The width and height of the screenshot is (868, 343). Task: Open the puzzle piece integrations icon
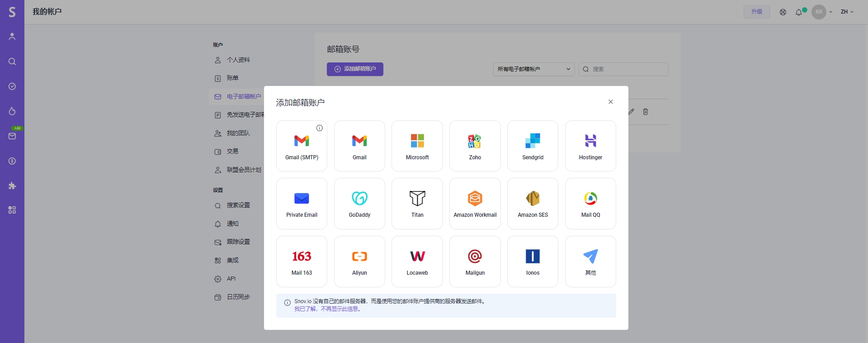coord(12,186)
